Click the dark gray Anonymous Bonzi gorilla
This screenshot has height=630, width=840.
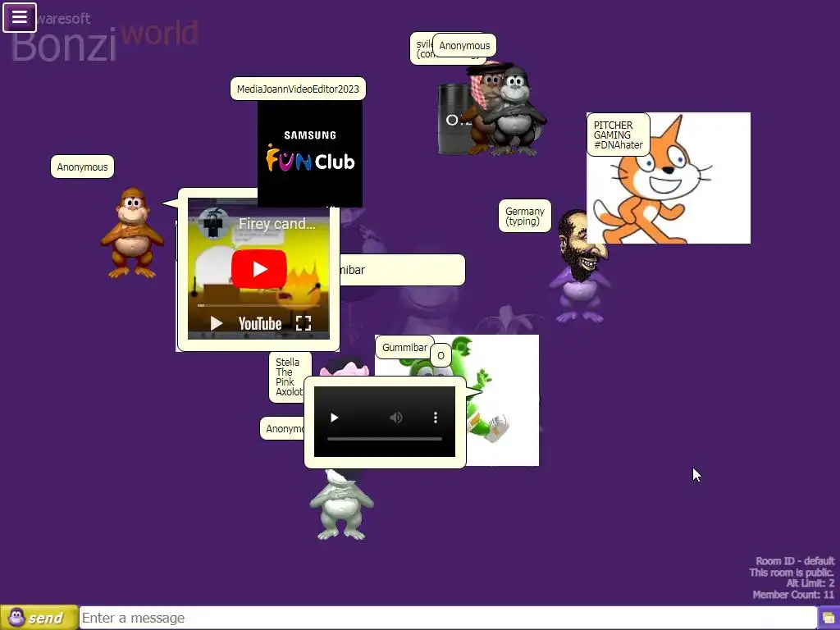pos(515,112)
